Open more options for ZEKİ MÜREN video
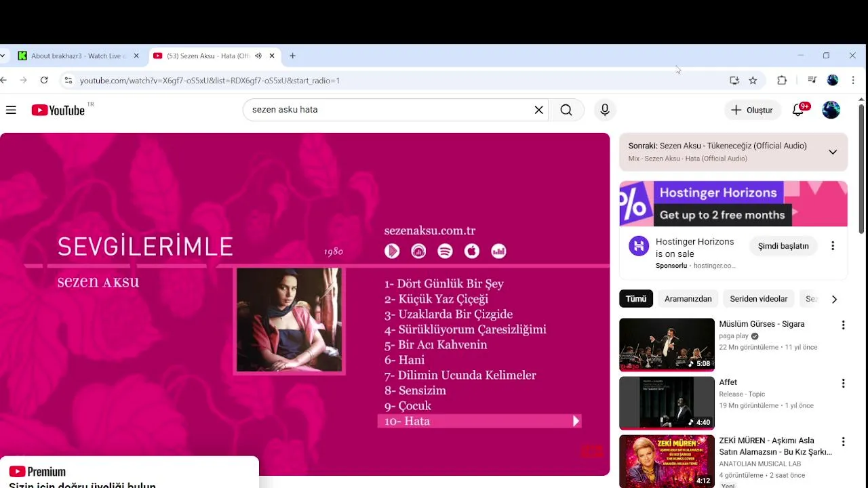The height and width of the screenshot is (488, 868). (x=844, y=442)
